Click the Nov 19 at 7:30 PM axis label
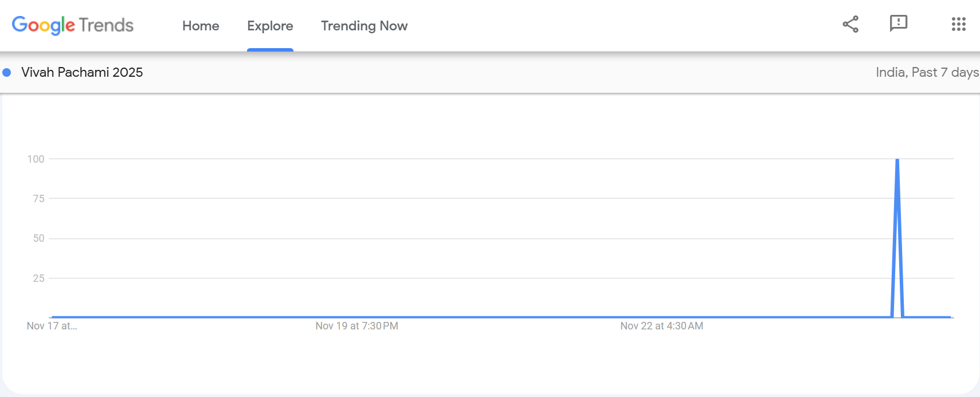980x397 pixels. tap(356, 325)
